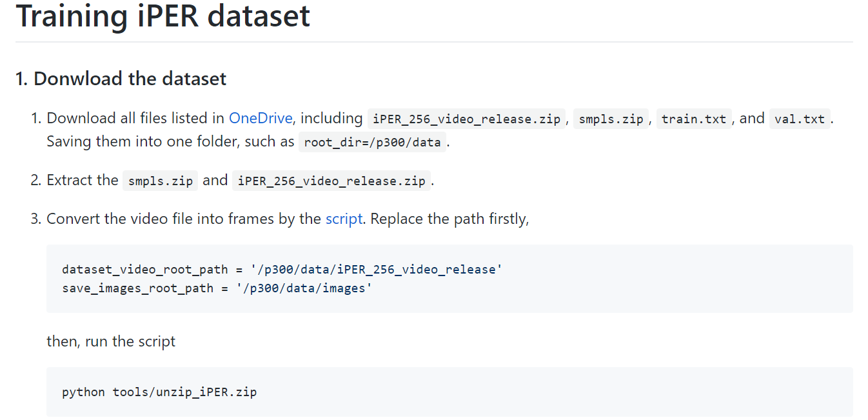Click the Training iPER dataset heading

tap(163, 15)
